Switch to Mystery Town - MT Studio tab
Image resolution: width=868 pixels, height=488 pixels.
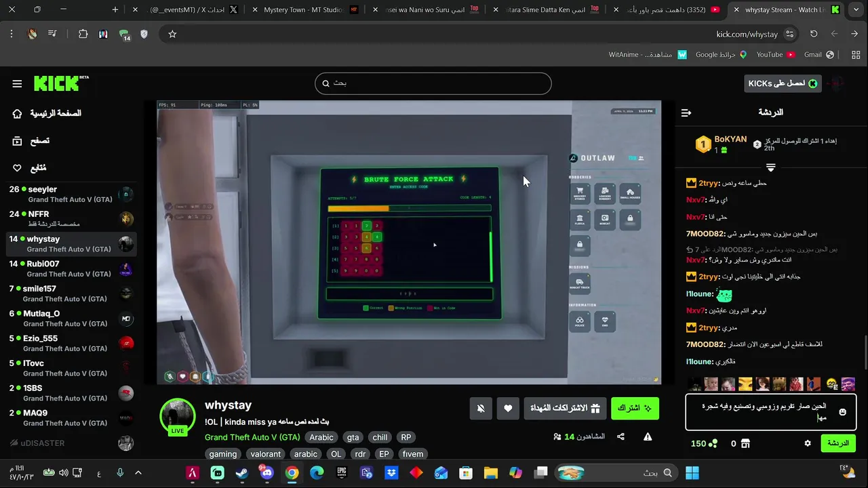tap(306, 10)
